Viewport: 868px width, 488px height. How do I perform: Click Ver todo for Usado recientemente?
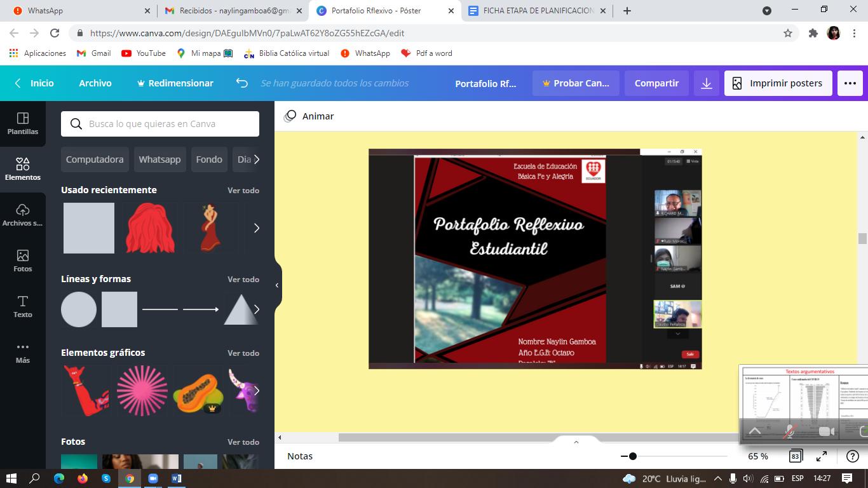coord(243,190)
